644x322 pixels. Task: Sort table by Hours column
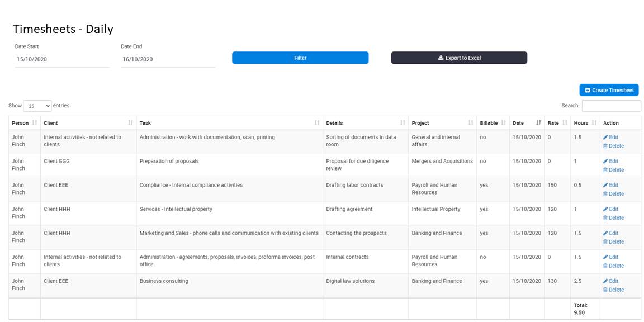point(585,123)
